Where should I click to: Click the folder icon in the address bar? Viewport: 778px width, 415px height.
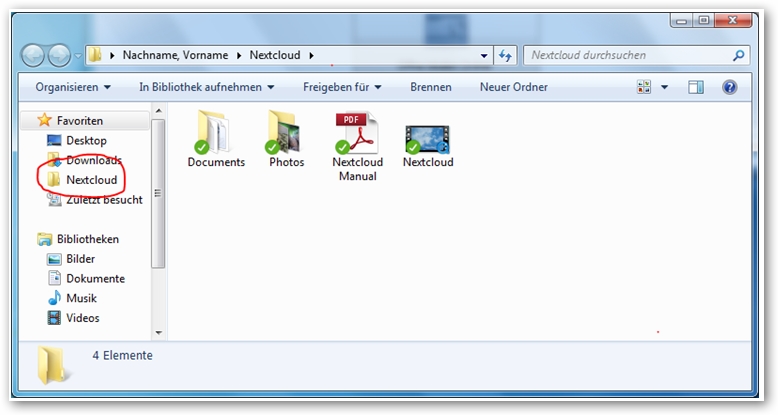point(95,55)
